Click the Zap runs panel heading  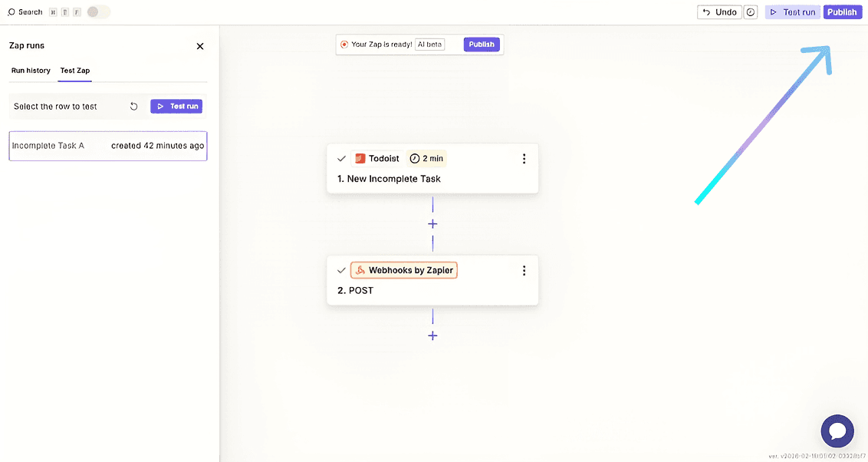27,45
